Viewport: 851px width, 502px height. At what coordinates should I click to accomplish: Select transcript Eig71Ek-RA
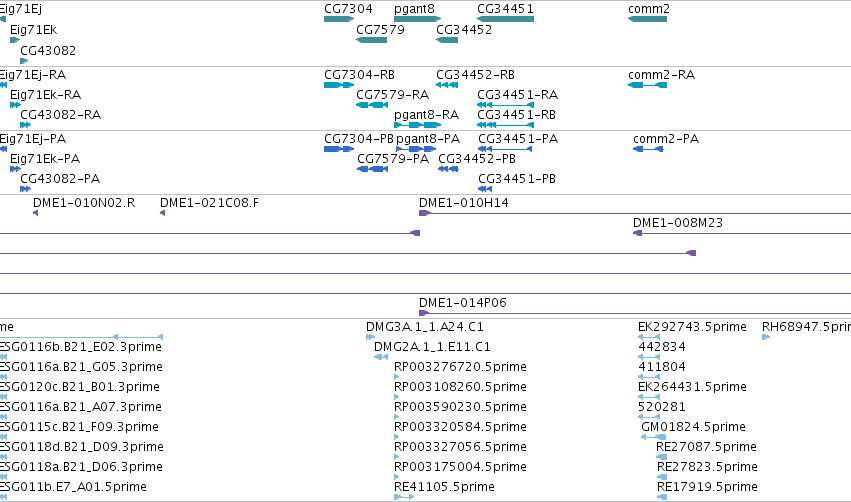[x=46, y=94]
